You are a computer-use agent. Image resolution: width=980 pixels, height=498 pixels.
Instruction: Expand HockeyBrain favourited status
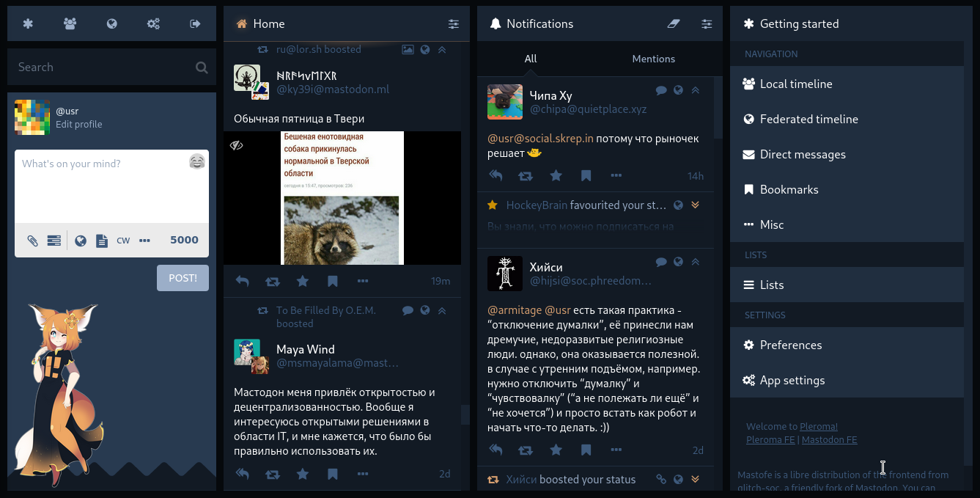coord(696,205)
